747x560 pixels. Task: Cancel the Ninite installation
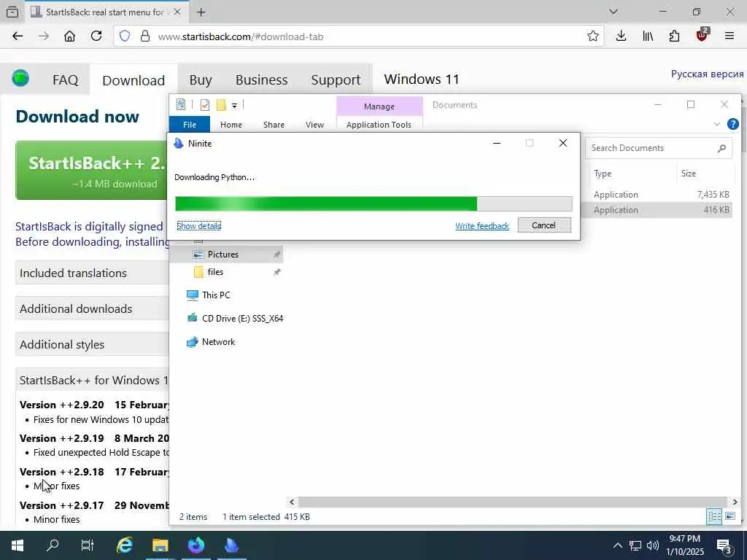[544, 225]
